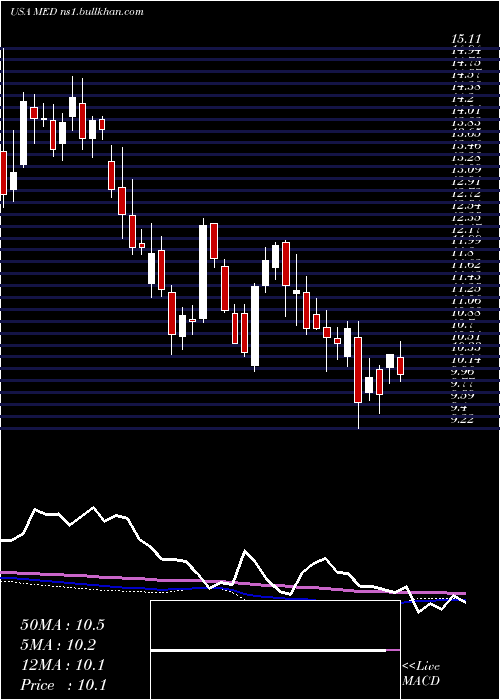Screen dimensions: 500x700
Task: Click the 13.09 price axis label
Action: click(467, 170)
